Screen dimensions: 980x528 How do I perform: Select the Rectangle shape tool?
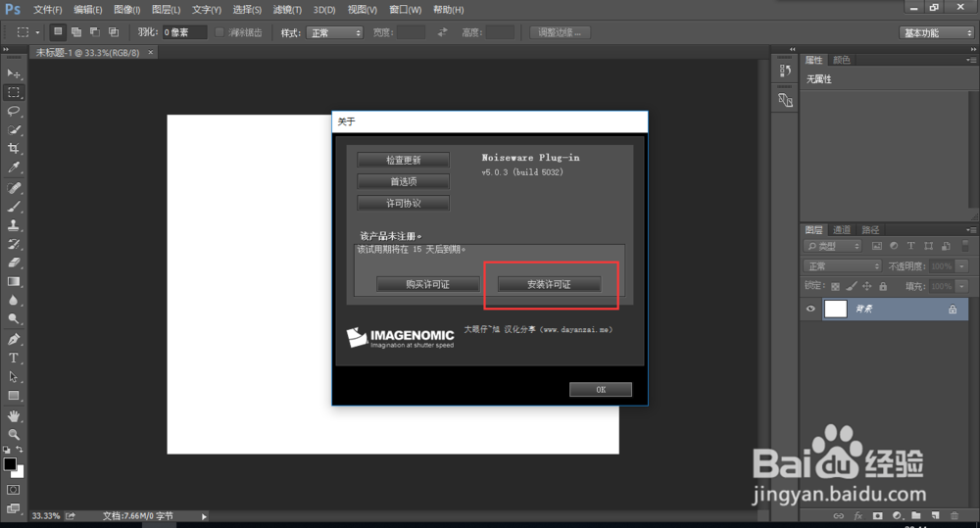click(x=13, y=396)
